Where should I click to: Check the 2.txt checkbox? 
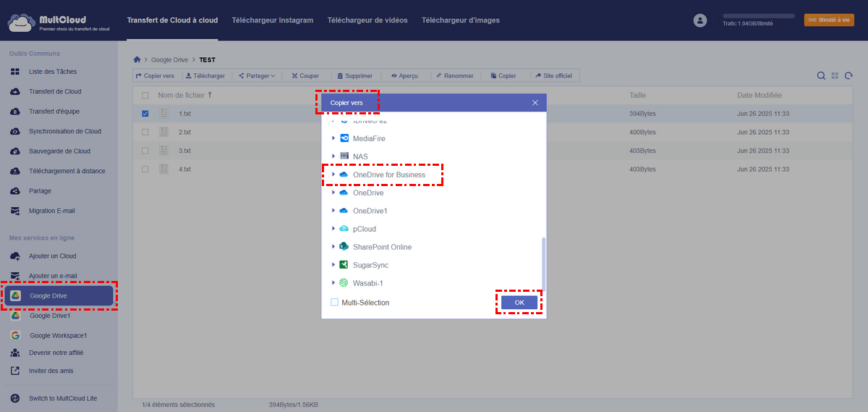[x=145, y=133]
